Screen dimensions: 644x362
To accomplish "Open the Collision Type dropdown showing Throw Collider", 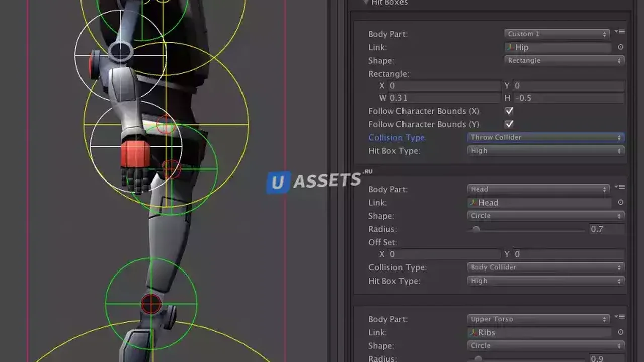I will [x=546, y=137].
